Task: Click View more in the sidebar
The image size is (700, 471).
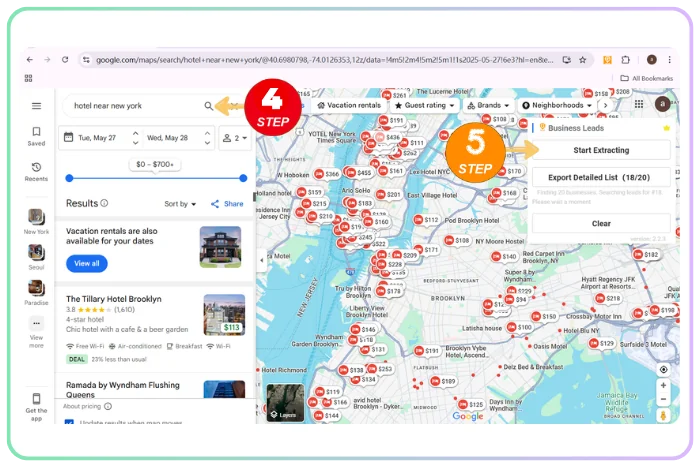Action: [36, 332]
